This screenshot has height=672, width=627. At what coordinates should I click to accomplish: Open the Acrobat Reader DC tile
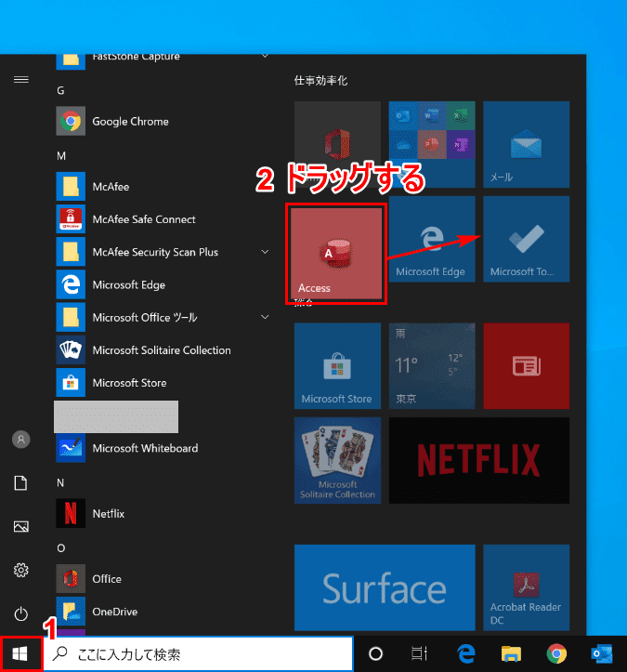pos(527,587)
